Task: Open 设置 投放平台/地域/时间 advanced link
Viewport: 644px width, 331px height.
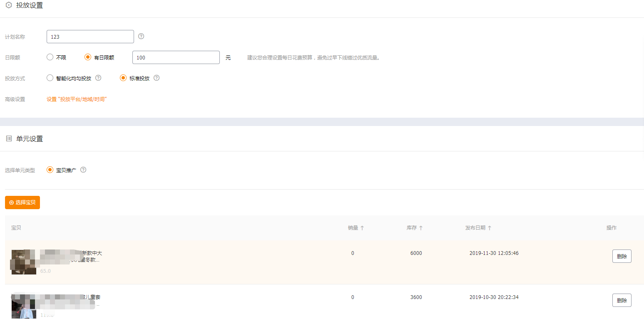Action: 77,99
